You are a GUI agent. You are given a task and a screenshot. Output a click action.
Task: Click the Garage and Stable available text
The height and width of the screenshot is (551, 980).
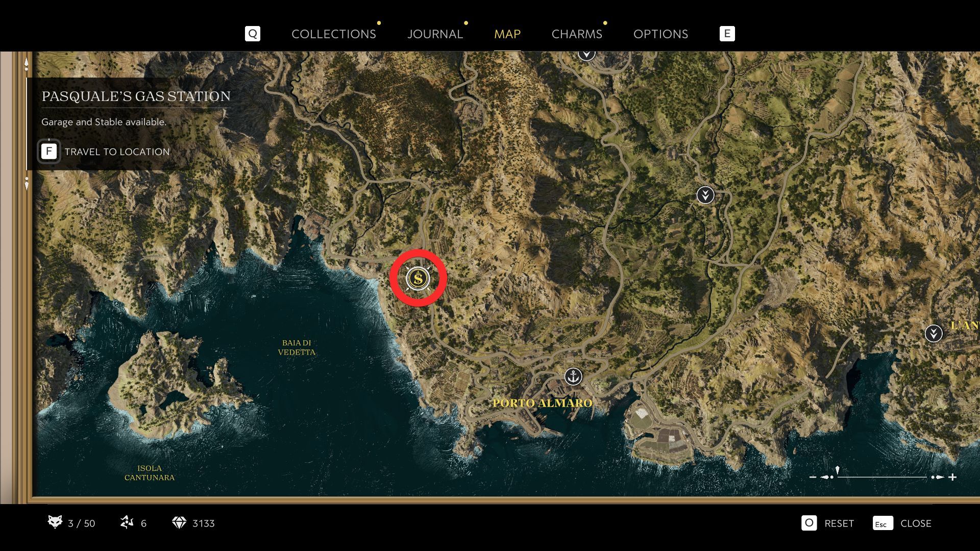click(x=104, y=122)
